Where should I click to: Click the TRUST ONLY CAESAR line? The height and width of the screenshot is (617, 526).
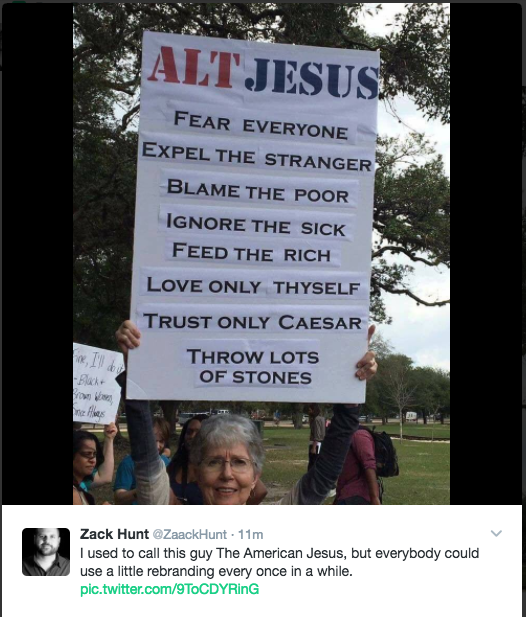(252, 321)
